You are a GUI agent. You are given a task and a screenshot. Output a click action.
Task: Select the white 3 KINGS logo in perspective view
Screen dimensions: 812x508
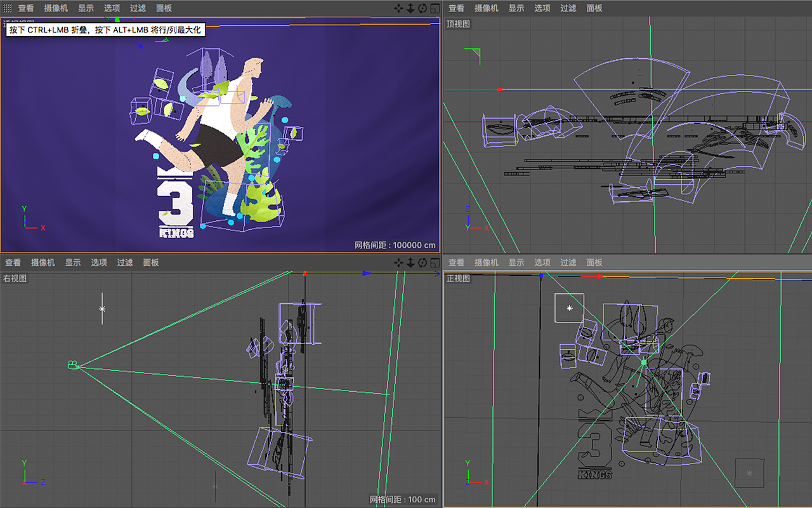(175, 202)
